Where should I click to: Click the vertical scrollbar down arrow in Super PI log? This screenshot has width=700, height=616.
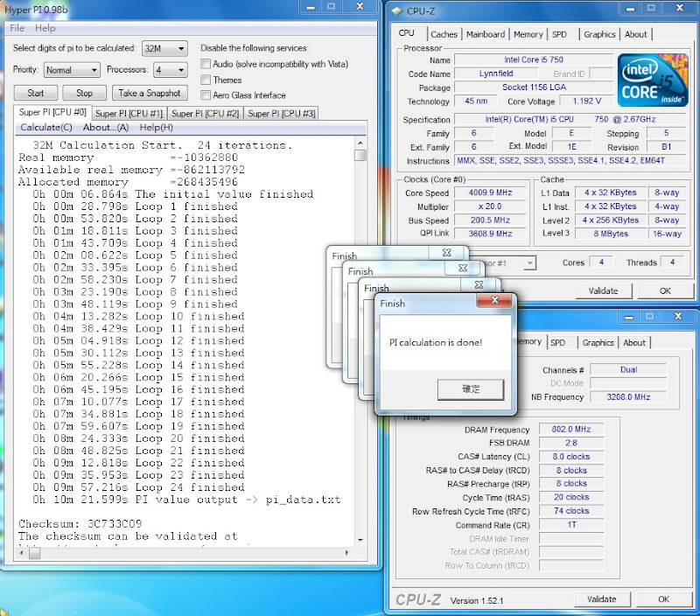tap(360, 540)
